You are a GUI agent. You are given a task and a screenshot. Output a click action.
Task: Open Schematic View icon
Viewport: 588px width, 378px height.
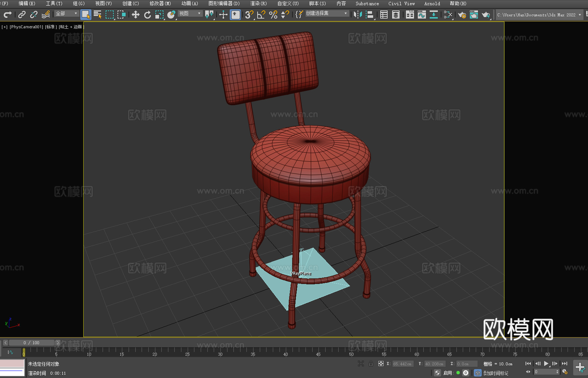point(448,14)
